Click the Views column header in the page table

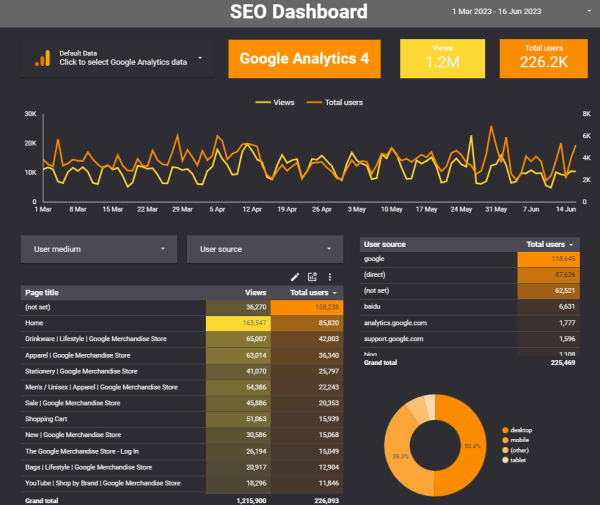point(255,293)
